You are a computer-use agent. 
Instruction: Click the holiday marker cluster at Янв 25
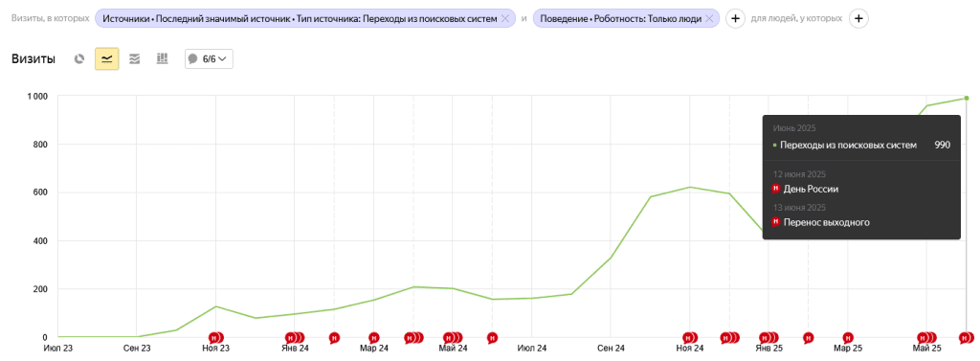click(768, 338)
